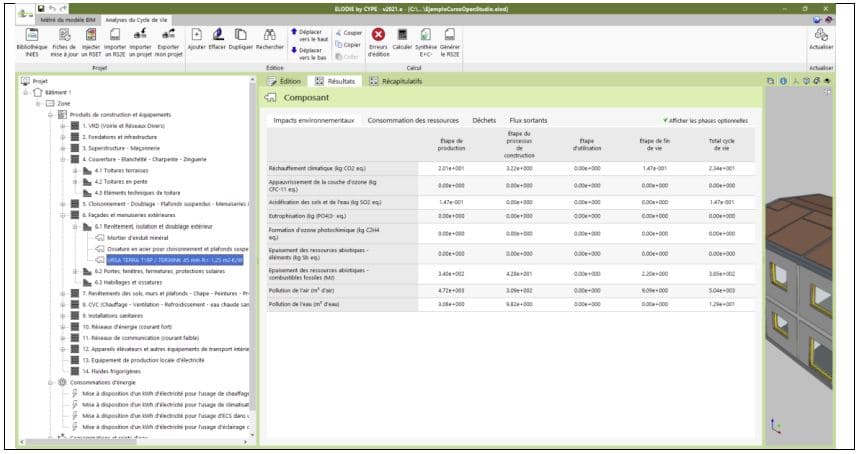Click the axes icon above 3D view
The width and height of the screenshot is (861, 454).
795,81
